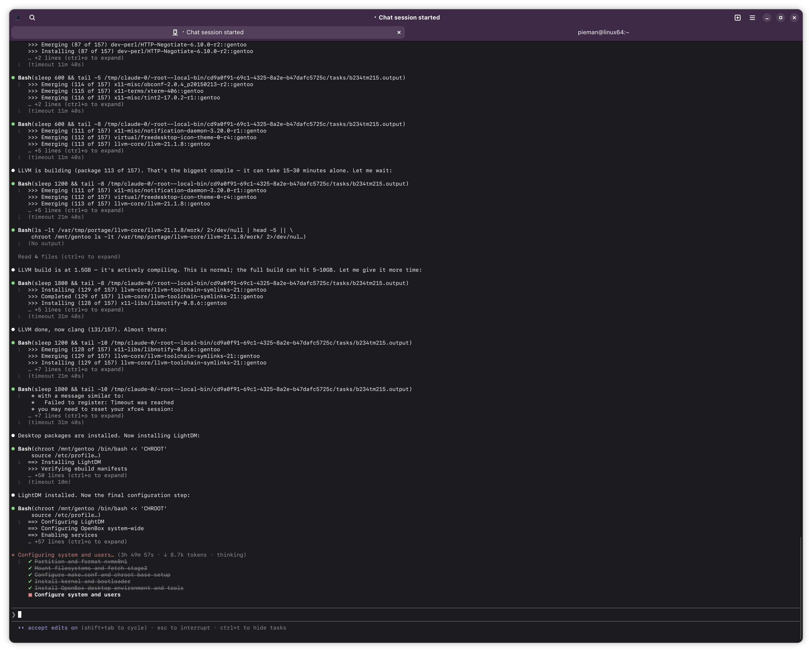The height and width of the screenshot is (652, 812).
Task: Click the terminal app icon in titlebar
Action: click(x=18, y=17)
